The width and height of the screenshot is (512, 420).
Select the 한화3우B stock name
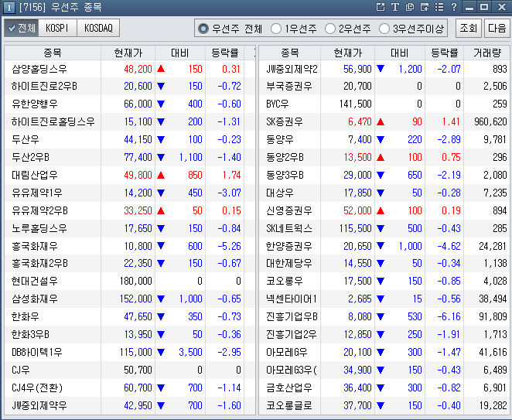30,334
